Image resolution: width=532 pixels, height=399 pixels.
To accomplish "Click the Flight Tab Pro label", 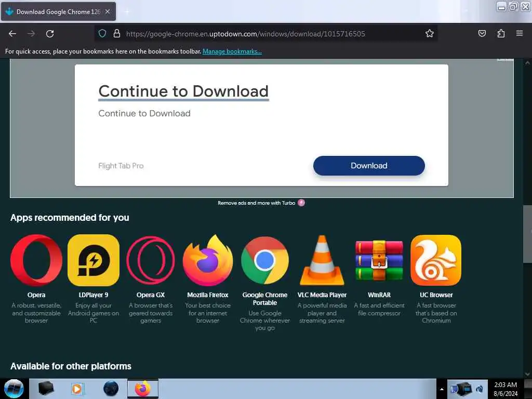I will [121, 166].
